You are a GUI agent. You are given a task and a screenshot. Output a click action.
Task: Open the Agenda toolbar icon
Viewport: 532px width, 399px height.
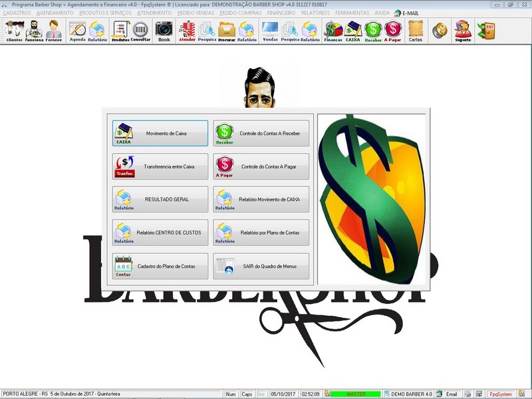tap(78, 31)
